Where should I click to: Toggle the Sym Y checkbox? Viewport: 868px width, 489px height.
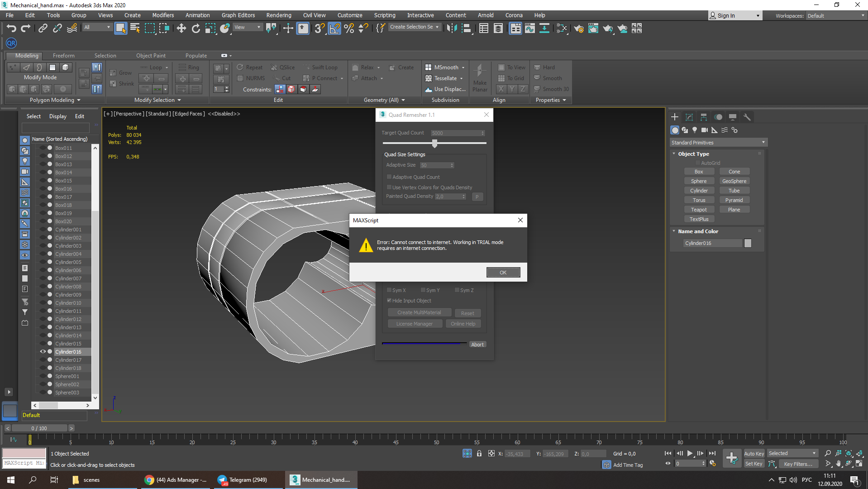423,290
